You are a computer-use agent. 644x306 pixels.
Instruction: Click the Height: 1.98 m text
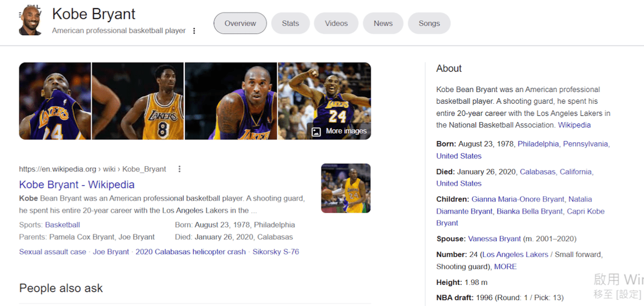(x=462, y=282)
